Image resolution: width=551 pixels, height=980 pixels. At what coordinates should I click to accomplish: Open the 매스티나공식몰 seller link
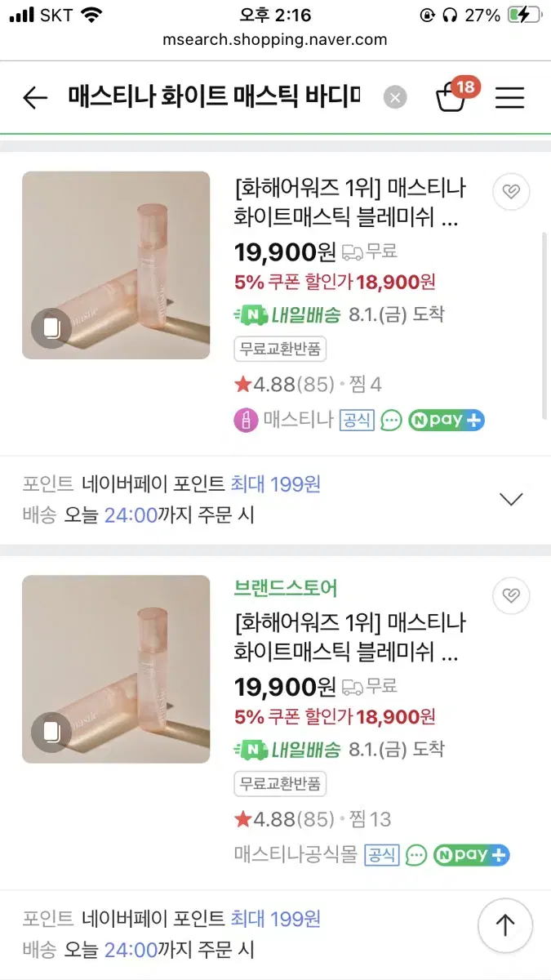(x=295, y=855)
